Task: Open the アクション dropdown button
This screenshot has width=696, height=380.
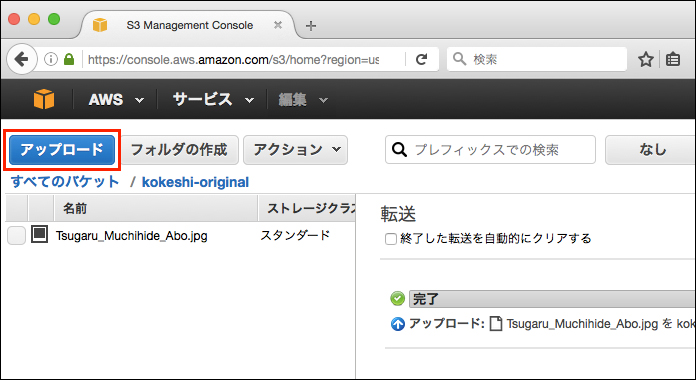Action: tap(296, 150)
